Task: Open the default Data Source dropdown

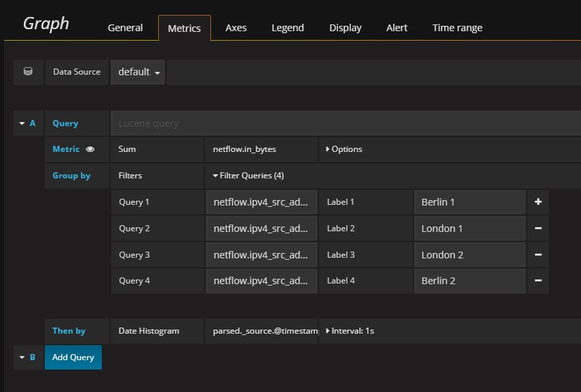Action: [x=137, y=72]
